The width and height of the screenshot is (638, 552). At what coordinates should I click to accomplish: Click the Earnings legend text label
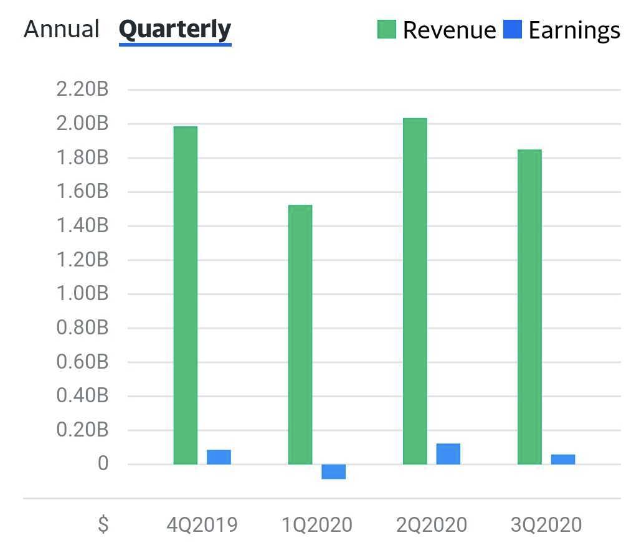pos(574,30)
